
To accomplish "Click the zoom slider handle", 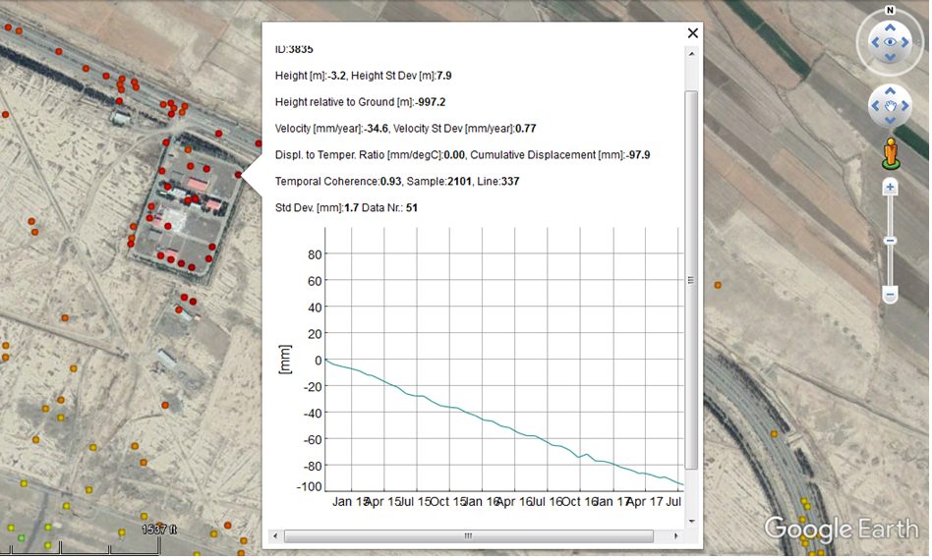I will (x=890, y=241).
